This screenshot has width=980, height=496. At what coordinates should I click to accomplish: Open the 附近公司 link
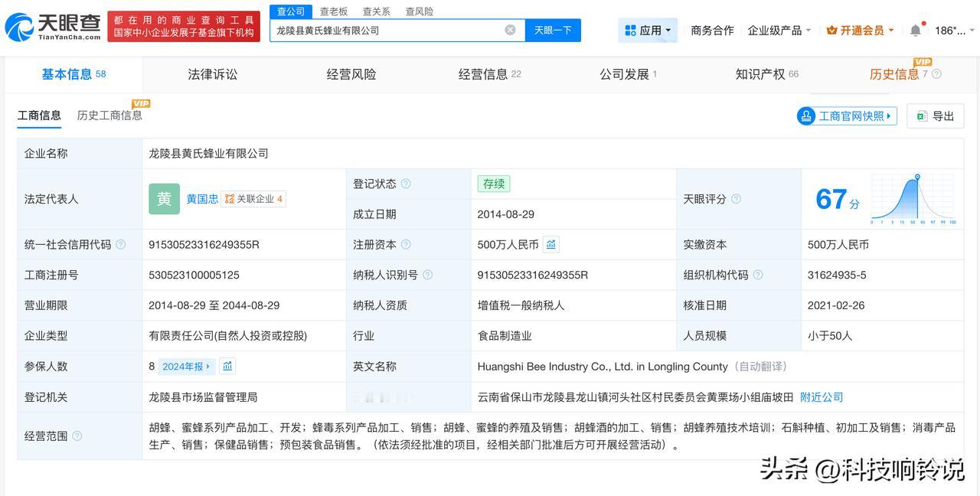click(x=821, y=396)
